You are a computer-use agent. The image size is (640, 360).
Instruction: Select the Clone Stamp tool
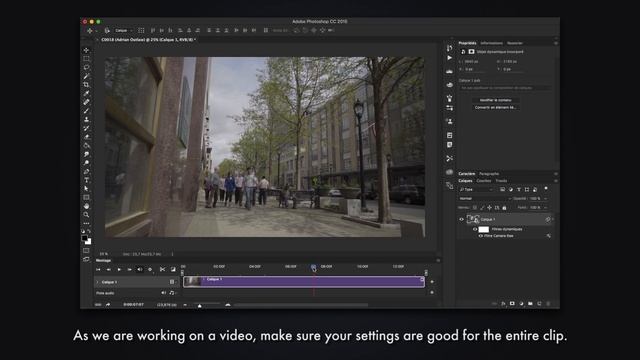(x=86, y=120)
